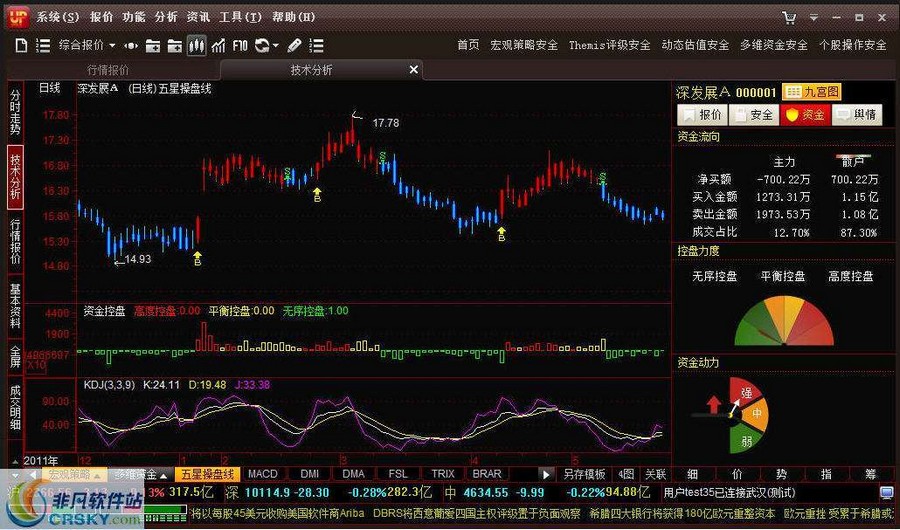The image size is (900, 530).
Task: Click the rising bar chart indicator icon
Action: pos(218,45)
